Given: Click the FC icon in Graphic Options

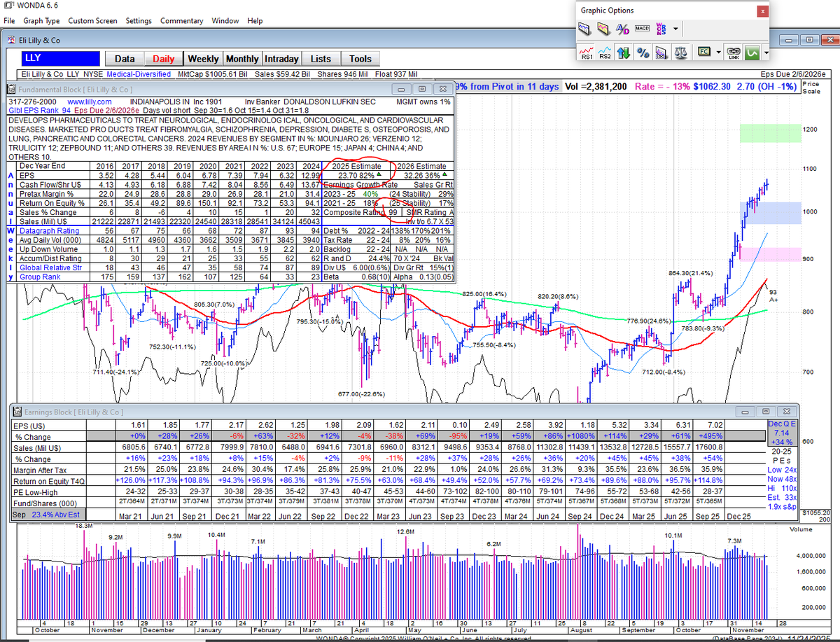Looking at the screenshot, I should 703,53.
